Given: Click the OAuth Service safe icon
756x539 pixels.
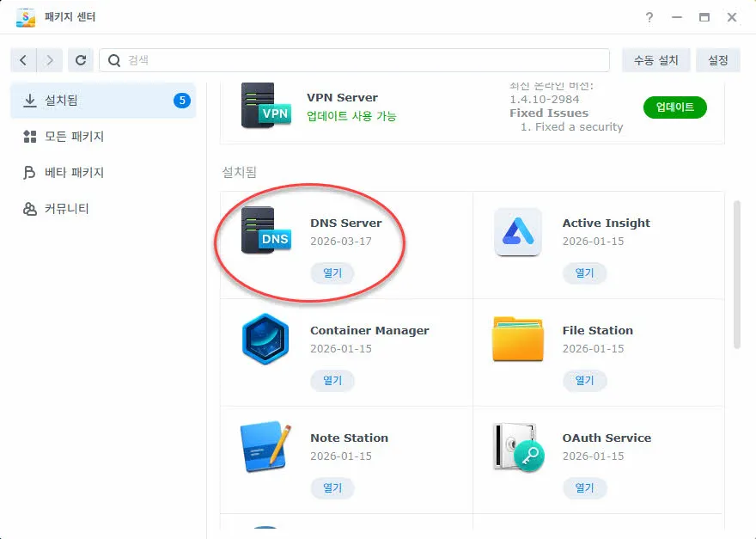Looking at the screenshot, I should [518, 447].
